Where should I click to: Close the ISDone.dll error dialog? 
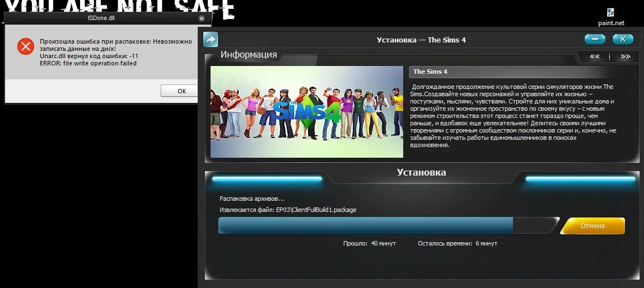click(x=202, y=18)
